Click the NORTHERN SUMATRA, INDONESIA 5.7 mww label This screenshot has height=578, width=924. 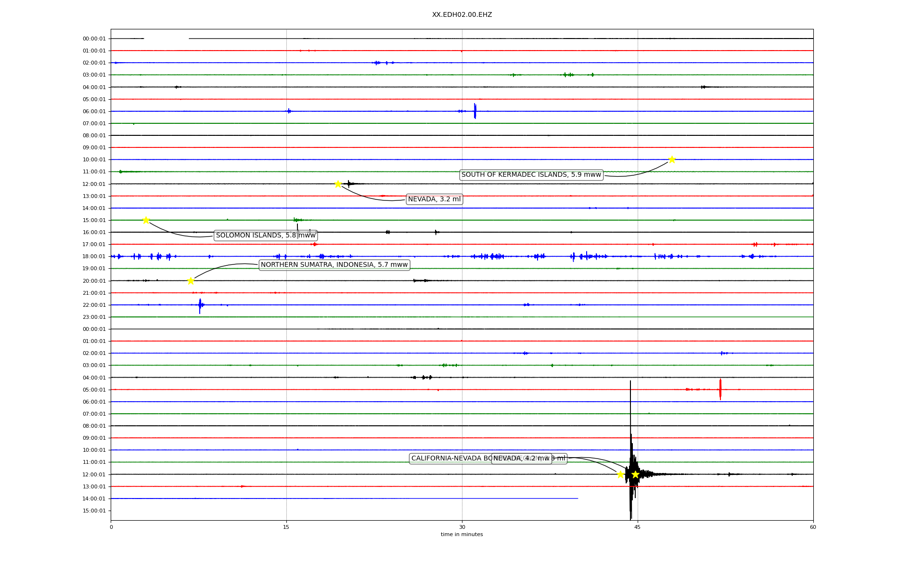pyautogui.click(x=334, y=265)
